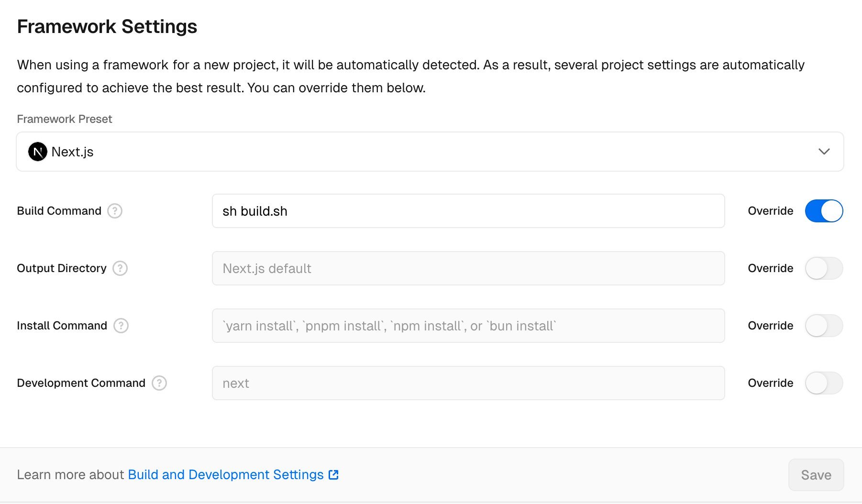The image size is (862, 504).
Task: Click the Next.js logo icon in preset
Action: tap(37, 152)
